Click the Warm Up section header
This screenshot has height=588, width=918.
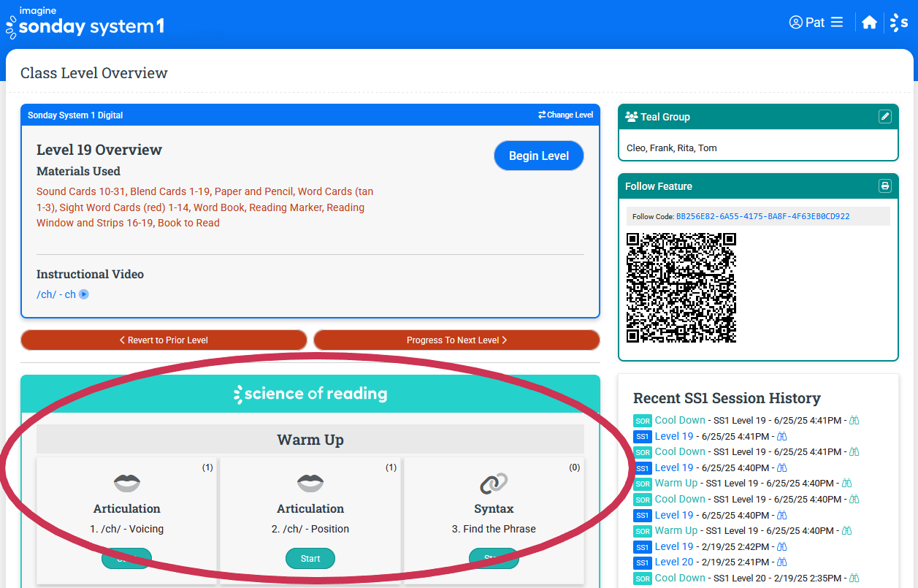310,440
